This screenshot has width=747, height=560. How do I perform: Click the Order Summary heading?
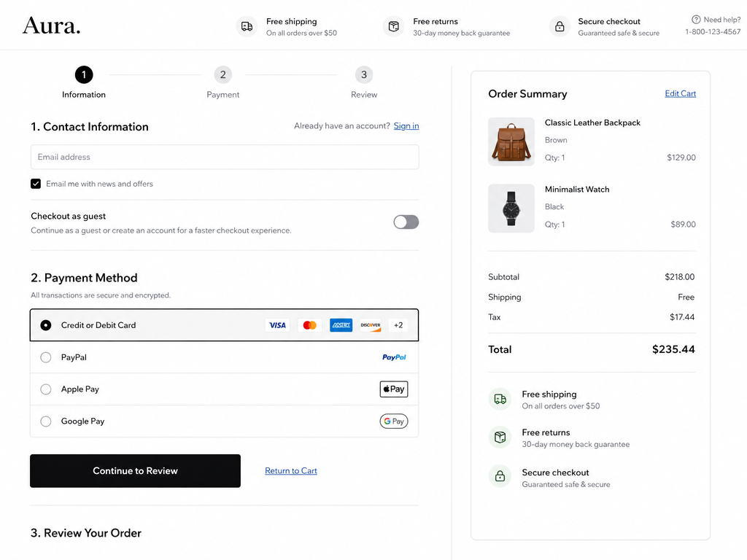pyautogui.click(x=528, y=94)
